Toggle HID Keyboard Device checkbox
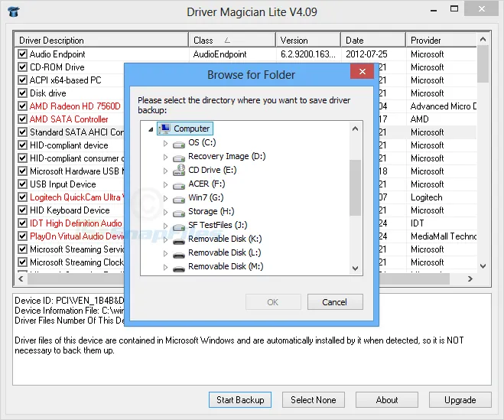The image size is (504, 420). [22, 210]
